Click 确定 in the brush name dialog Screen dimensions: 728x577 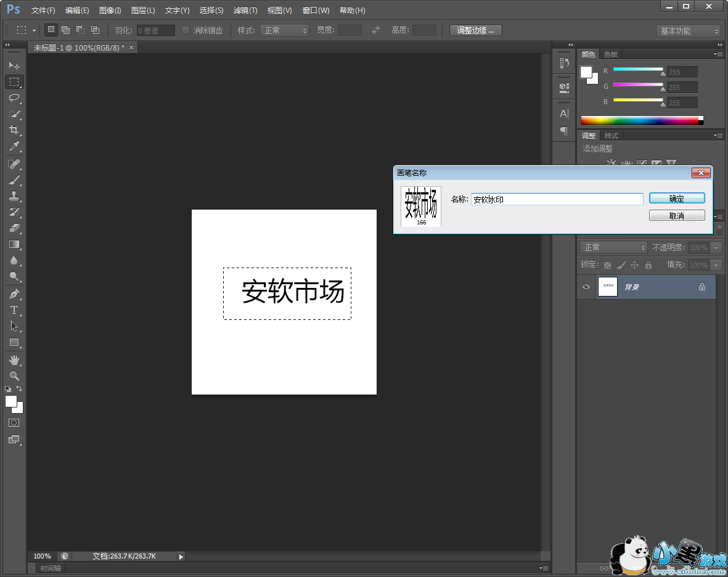[676, 198]
